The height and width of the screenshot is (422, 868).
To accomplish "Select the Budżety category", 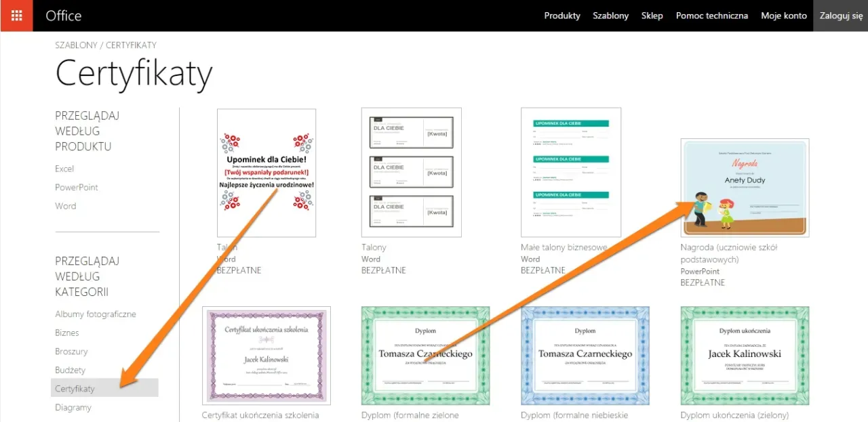I will click(x=71, y=371).
